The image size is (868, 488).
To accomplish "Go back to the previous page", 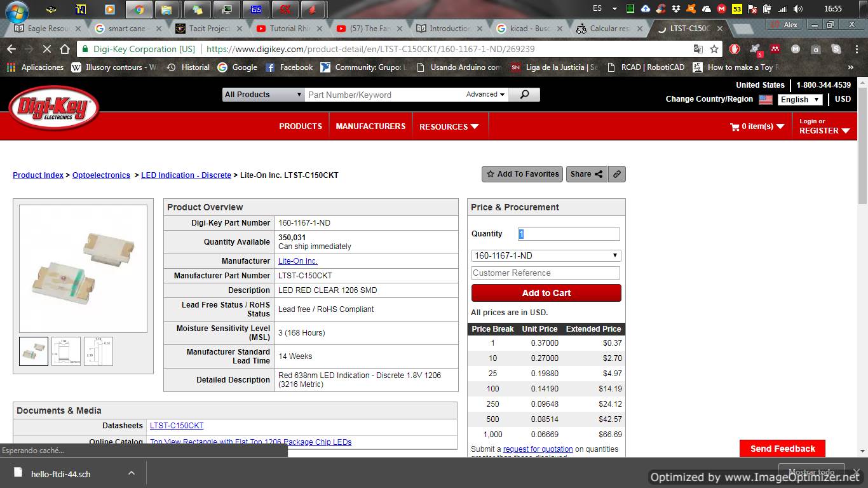I will (11, 49).
